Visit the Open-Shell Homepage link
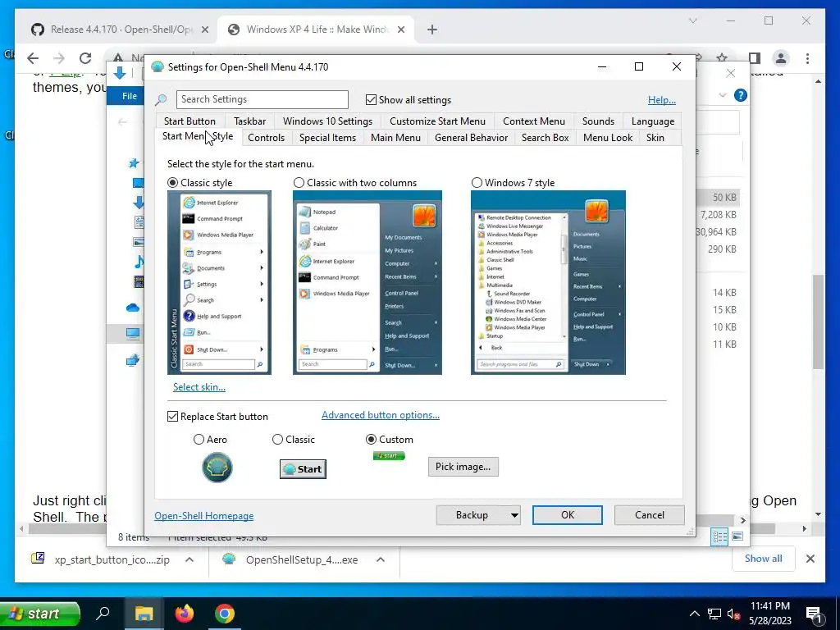The image size is (840, 630). click(204, 516)
